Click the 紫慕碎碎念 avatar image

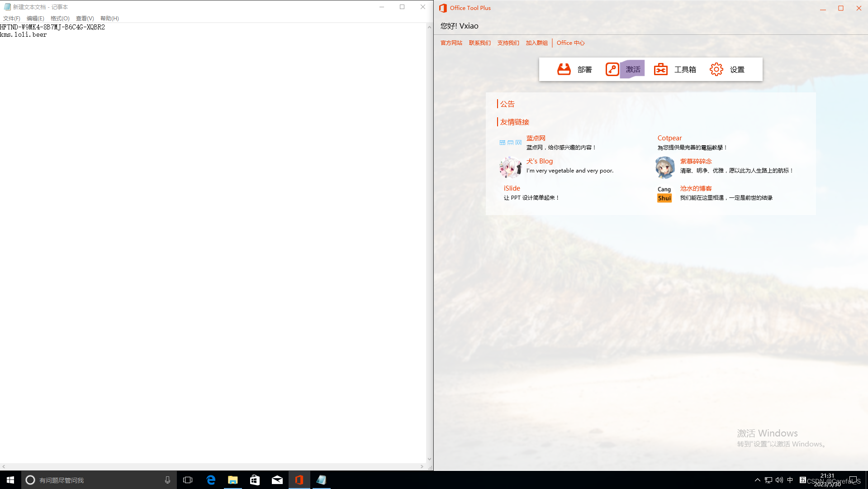click(664, 168)
